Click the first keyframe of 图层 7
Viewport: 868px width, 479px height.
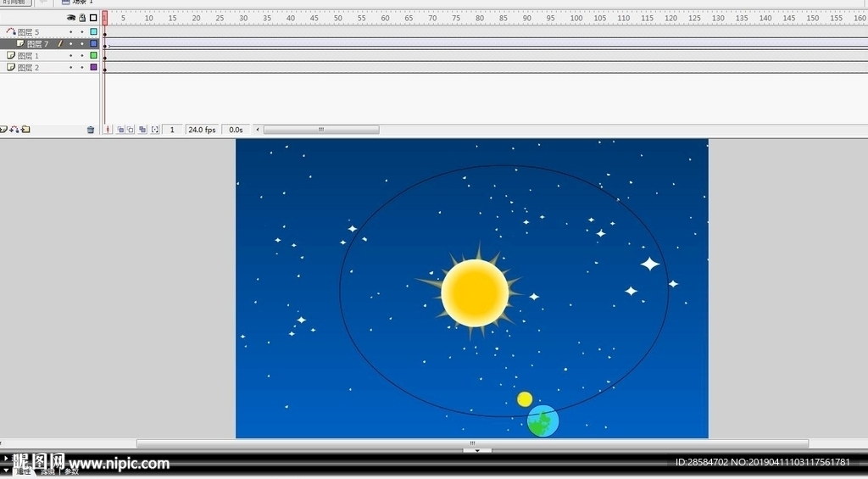(104, 46)
